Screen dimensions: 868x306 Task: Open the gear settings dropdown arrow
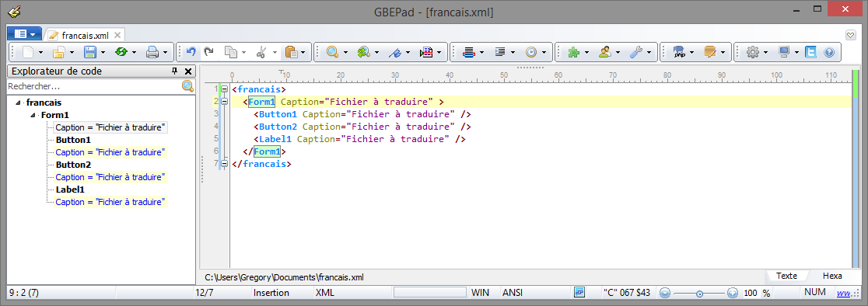[766, 53]
